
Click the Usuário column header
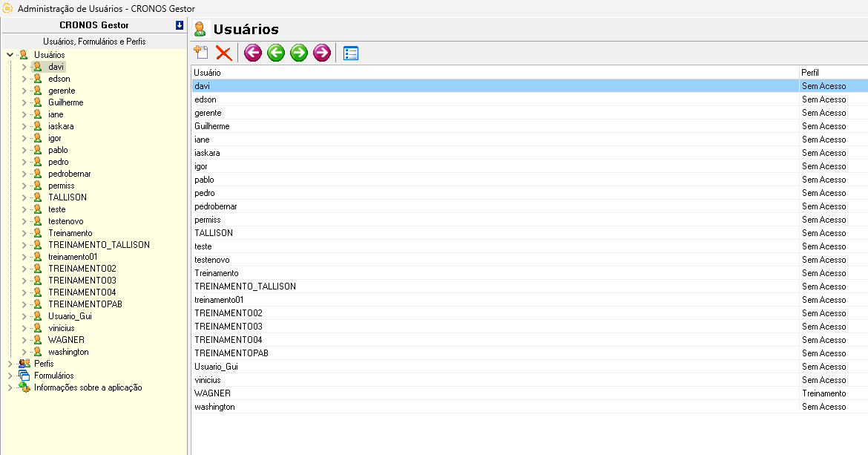[x=496, y=73]
